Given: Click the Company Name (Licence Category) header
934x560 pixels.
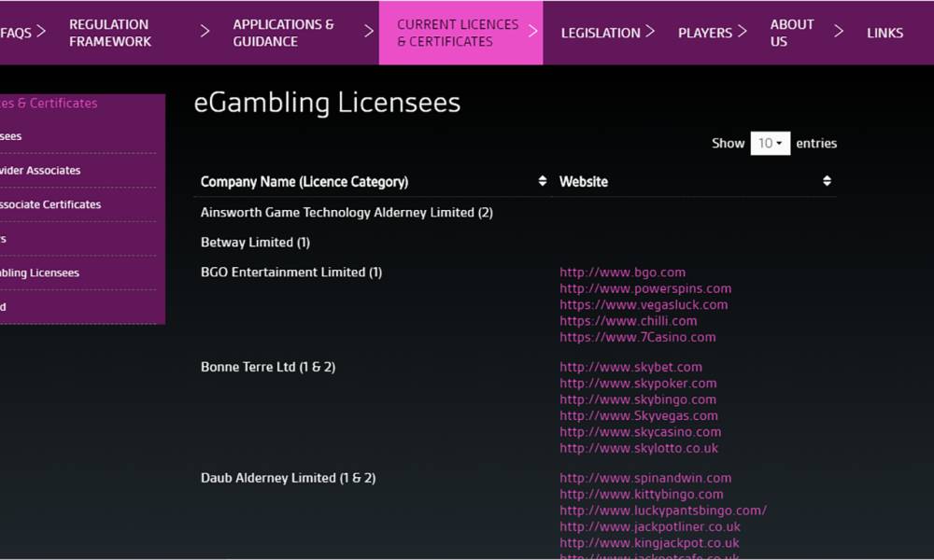Looking at the screenshot, I should 304,182.
